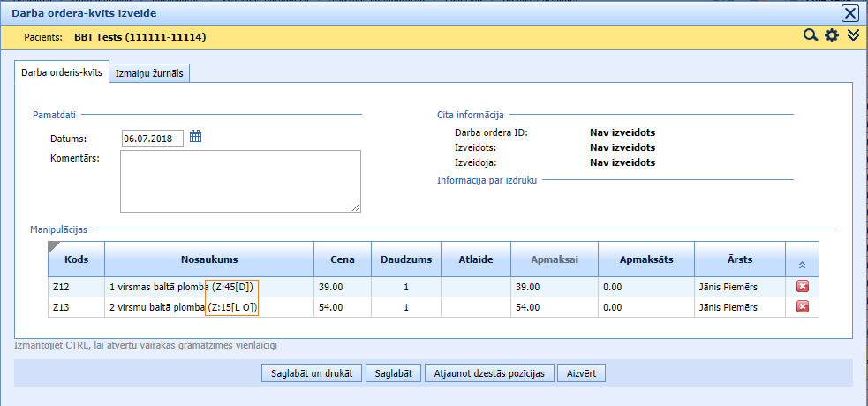Sort table by Kods column header
868x406 pixels.
(77, 259)
